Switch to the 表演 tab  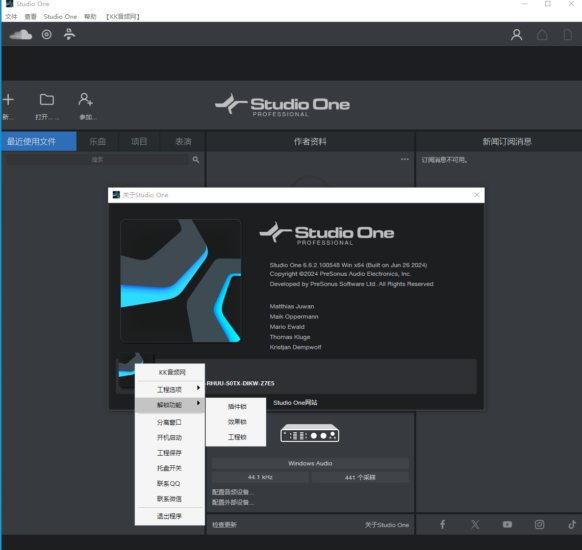coord(183,141)
